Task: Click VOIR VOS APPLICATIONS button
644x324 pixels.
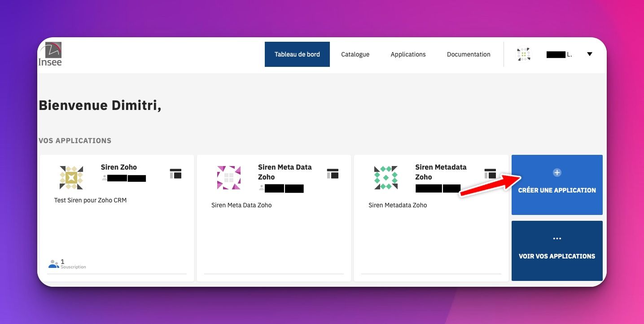Action: pyautogui.click(x=557, y=251)
